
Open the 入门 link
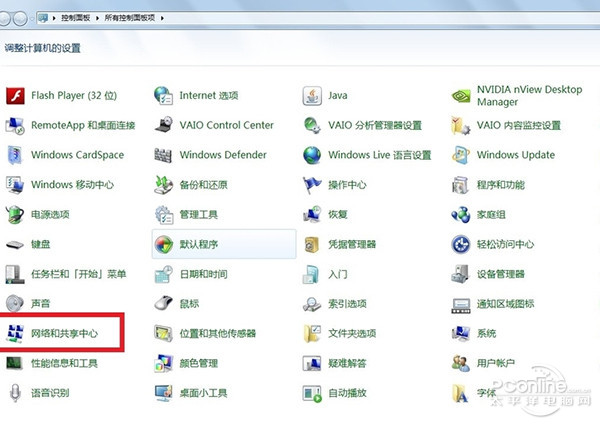click(x=338, y=274)
